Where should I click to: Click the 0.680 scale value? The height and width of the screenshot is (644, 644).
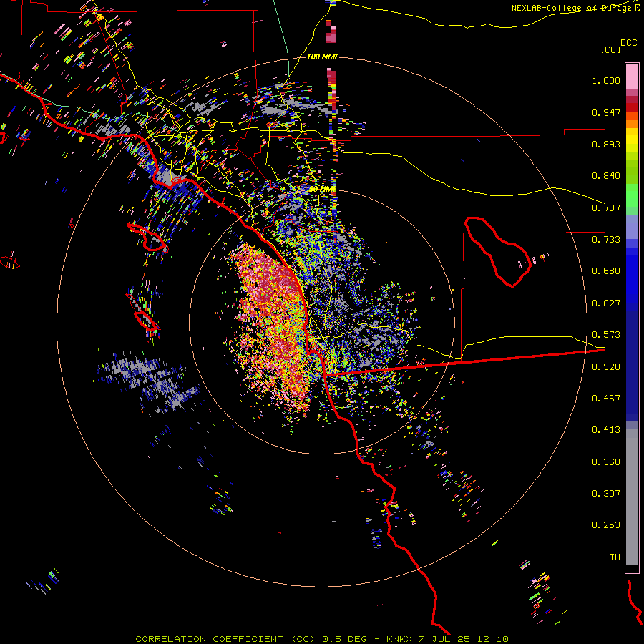point(606,271)
